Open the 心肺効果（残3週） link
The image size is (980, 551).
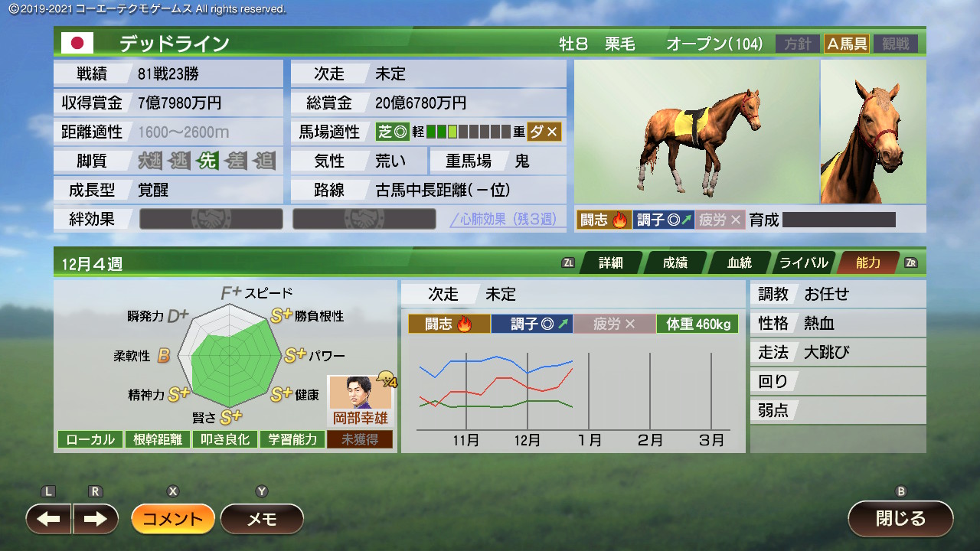tap(503, 220)
